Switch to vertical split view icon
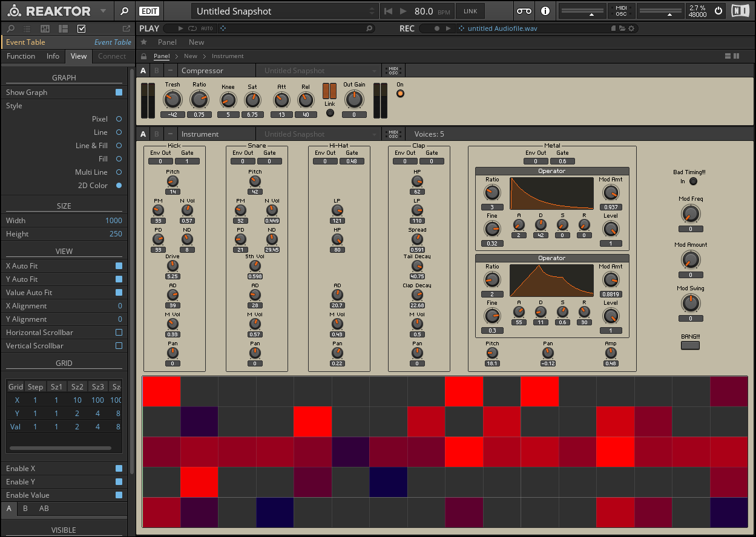The height and width of the screenshot is (537, 756). (736, 56)
